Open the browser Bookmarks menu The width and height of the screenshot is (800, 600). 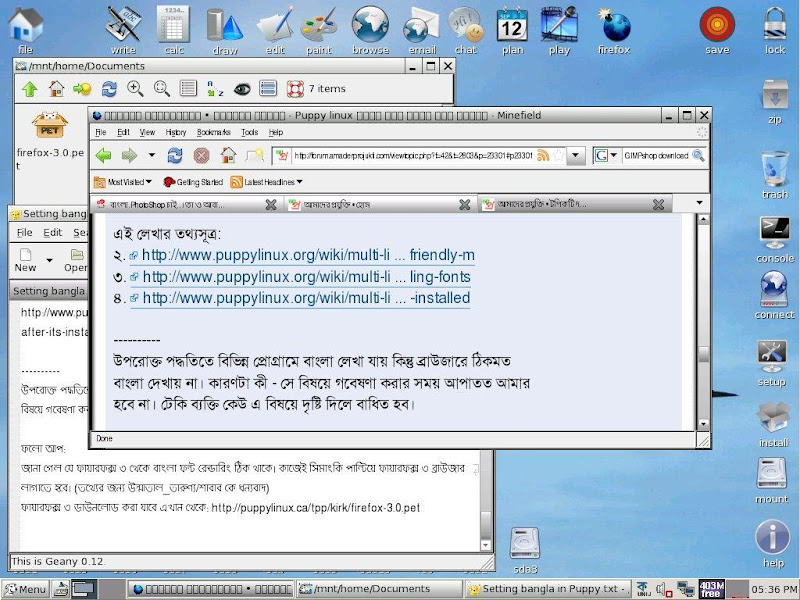pyautogui.click(x=214, y=132)
